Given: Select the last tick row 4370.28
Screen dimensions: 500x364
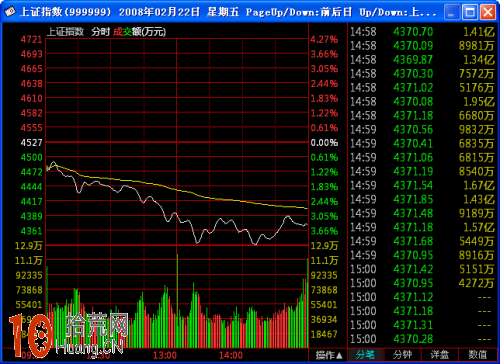Looking at the screenshot, I should click(422, 339).
